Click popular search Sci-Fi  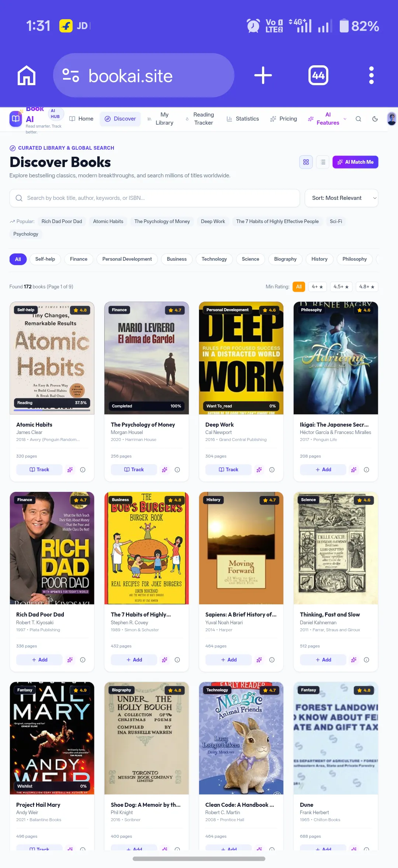336,221
